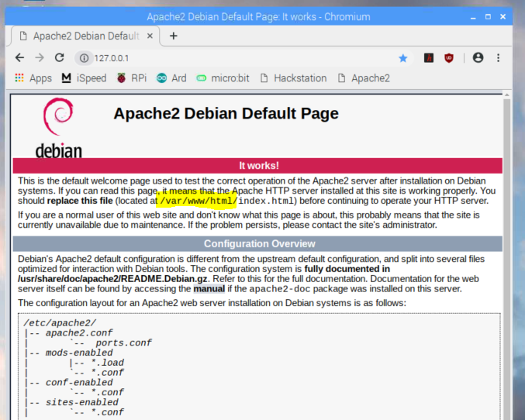Open the iSpeed bookmark
Screen dimensions: 525x420
tap(84, 78)
